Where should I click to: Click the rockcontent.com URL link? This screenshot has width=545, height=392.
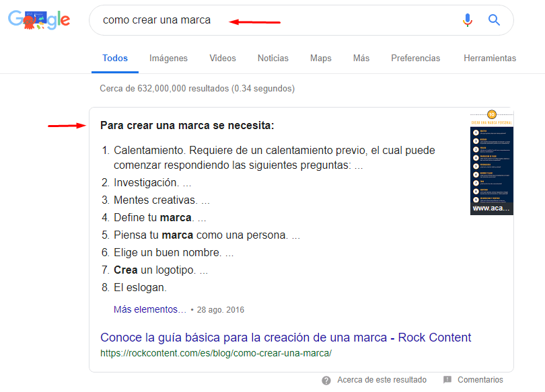(216, 354)
